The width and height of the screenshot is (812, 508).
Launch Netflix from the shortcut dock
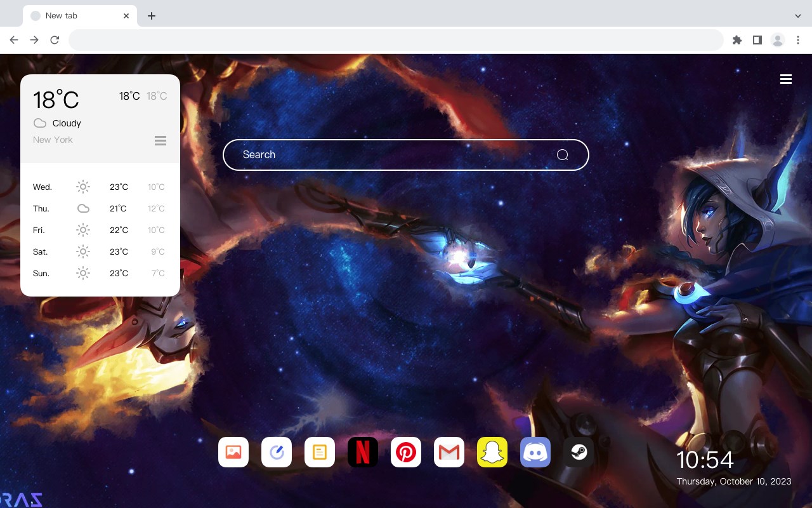click(x=363, y=452)
